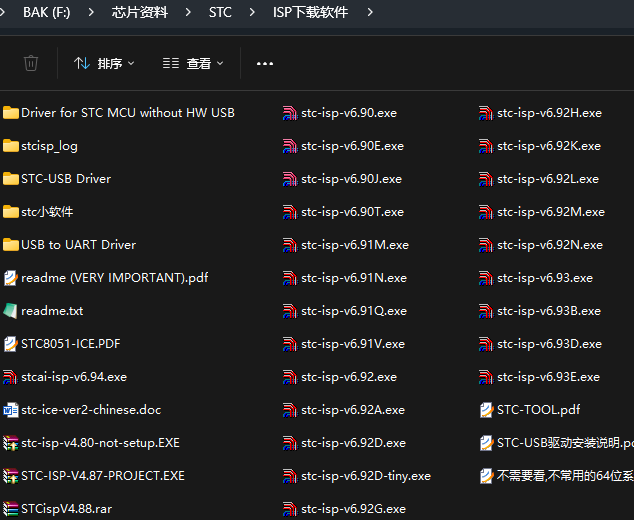The width and height of the screenshot is (634, 520).
Task: Expand chevron after ISP下载软件 breadcrumb
Action: (370, 12)
